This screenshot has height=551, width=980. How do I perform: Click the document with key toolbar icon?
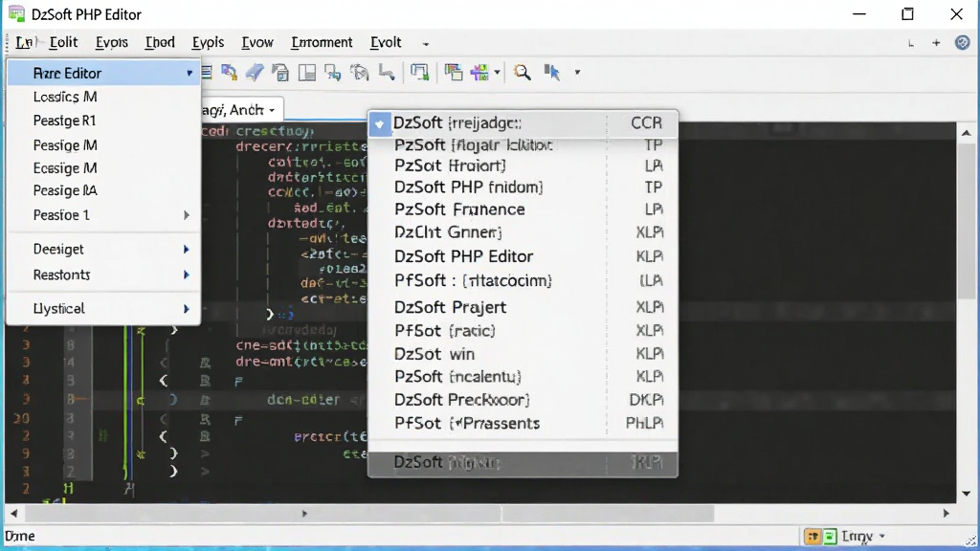pyautogui.click(x=229, y=73)
